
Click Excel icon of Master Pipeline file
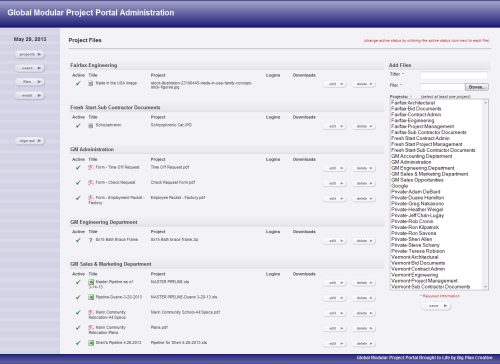pyautogui.click(x=91, y=282)
